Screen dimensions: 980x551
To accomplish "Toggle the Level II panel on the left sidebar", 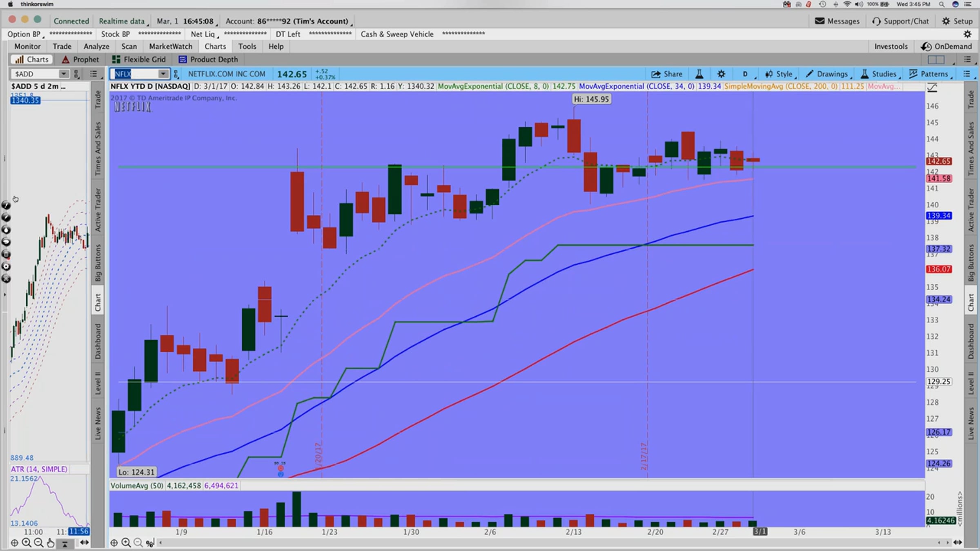I will (98, 383).
